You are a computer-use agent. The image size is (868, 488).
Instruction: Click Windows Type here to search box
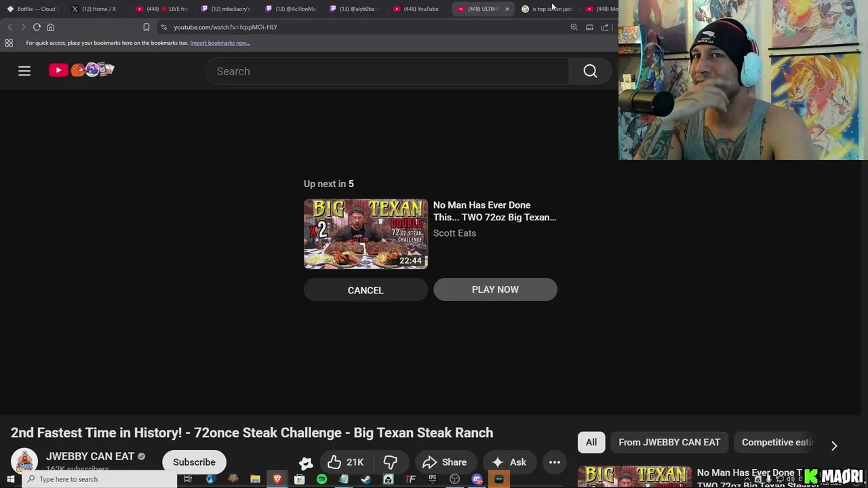[100, 479]
